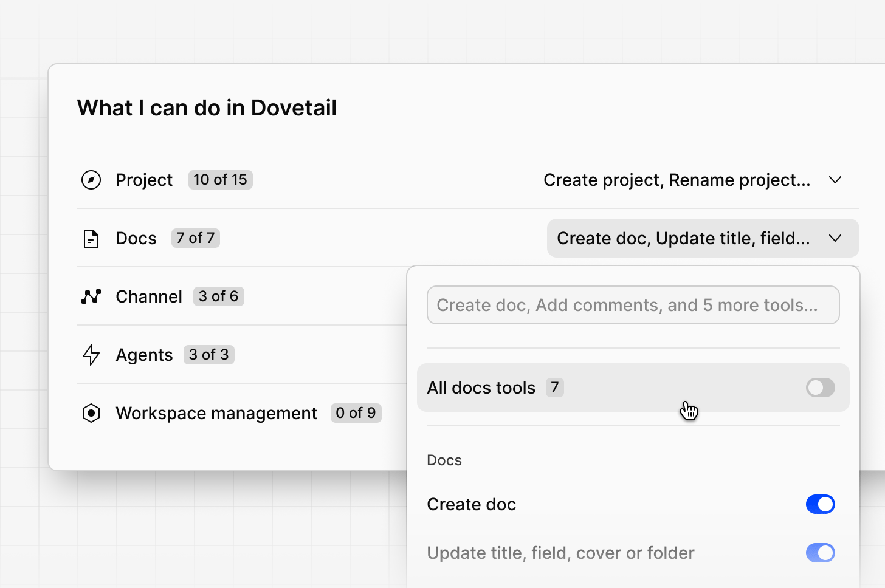Click the '0 of 9' Workspace management badge

point(356,413)
